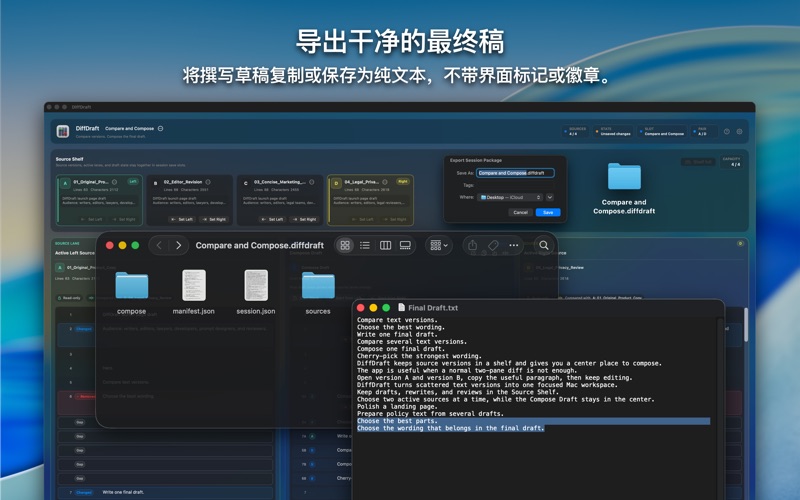Click the Read-only badge in left source lane
Viewport: 800px width, 500px height.
[x=69, y=298]
